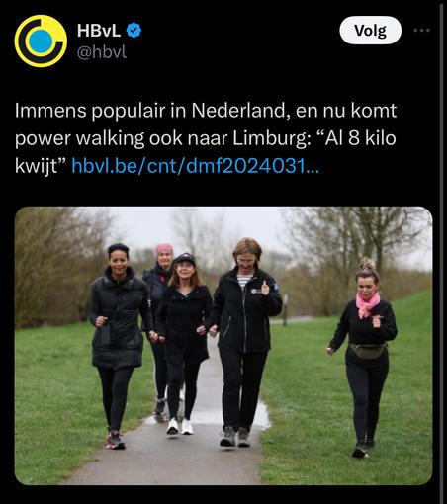Click the woman in the black puffer coat

pyautogui.click(x=117, y=346)
